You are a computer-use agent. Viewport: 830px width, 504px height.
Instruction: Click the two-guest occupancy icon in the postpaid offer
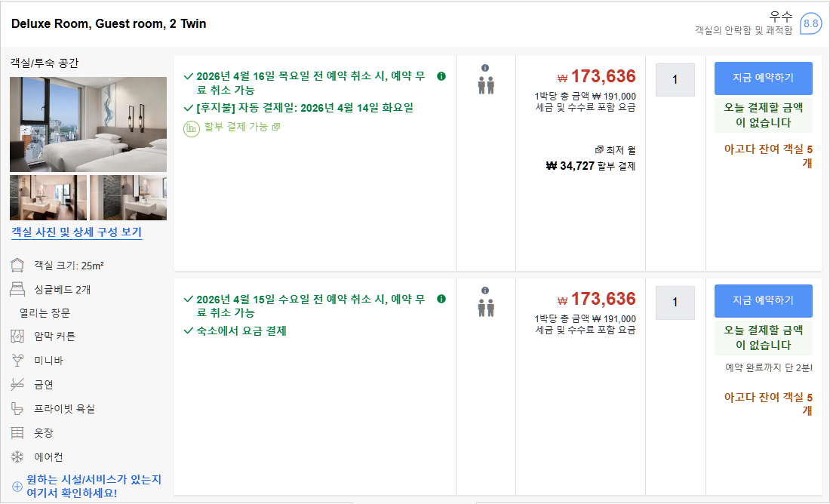pos(486,85)
